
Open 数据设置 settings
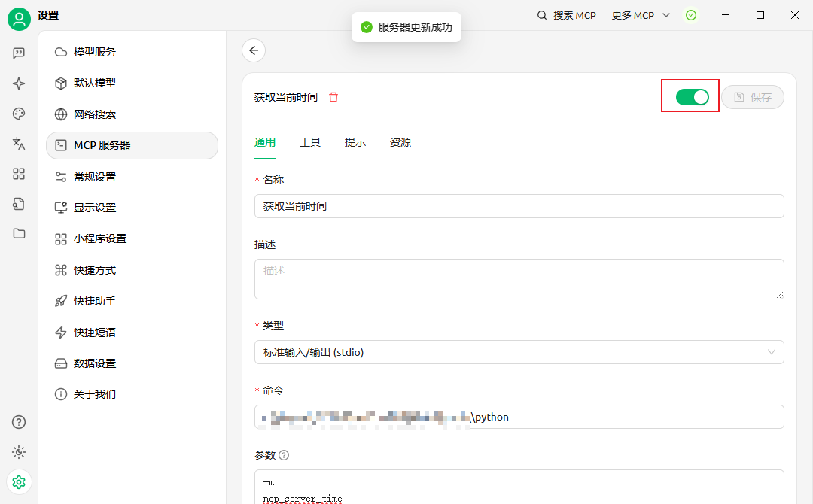click(132, 363)
